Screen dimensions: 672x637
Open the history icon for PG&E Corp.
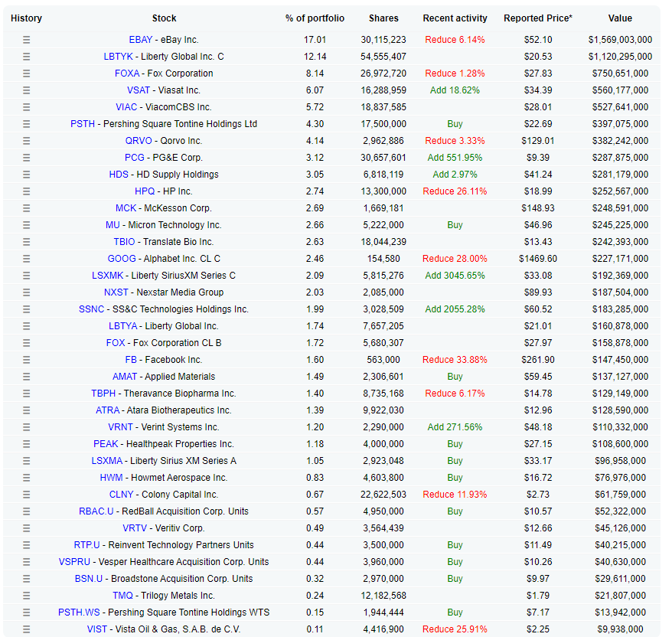click(27, 158)
